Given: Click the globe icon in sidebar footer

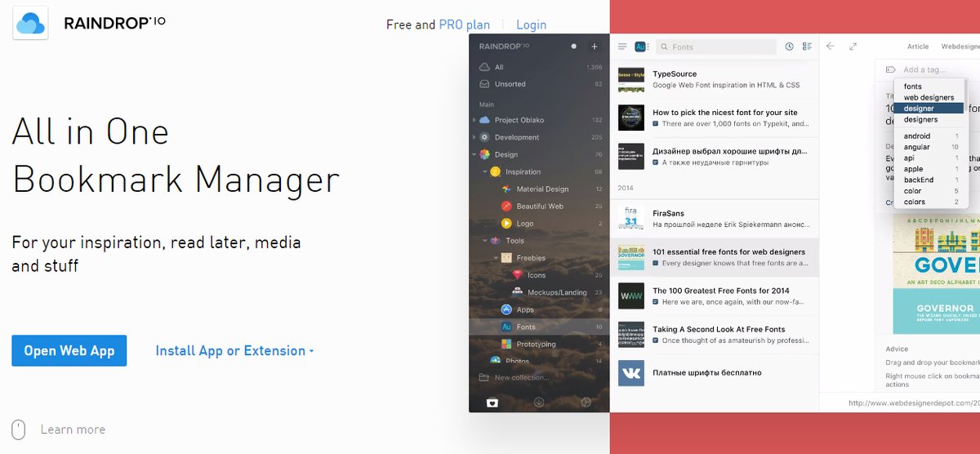Looking at the screenshot, I should (585, 402).
